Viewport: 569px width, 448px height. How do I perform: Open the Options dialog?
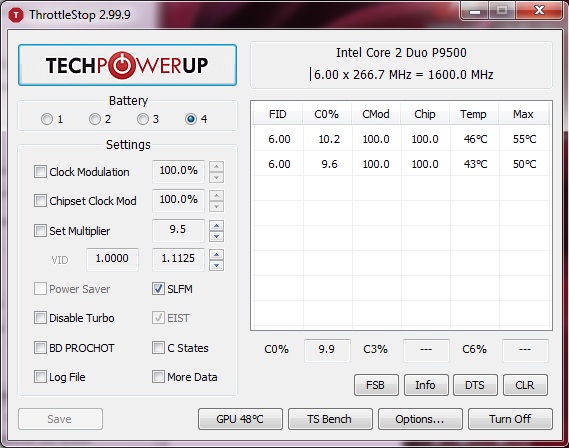pos(420,419)
